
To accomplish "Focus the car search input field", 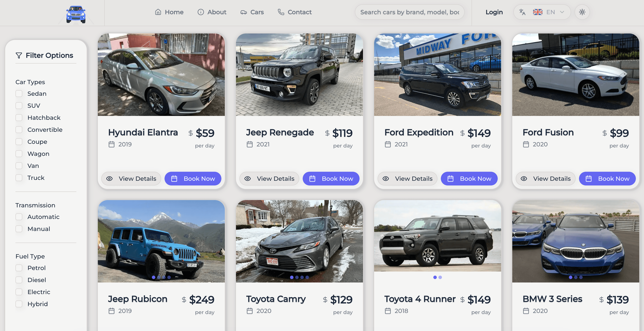I will pos(410,12).
